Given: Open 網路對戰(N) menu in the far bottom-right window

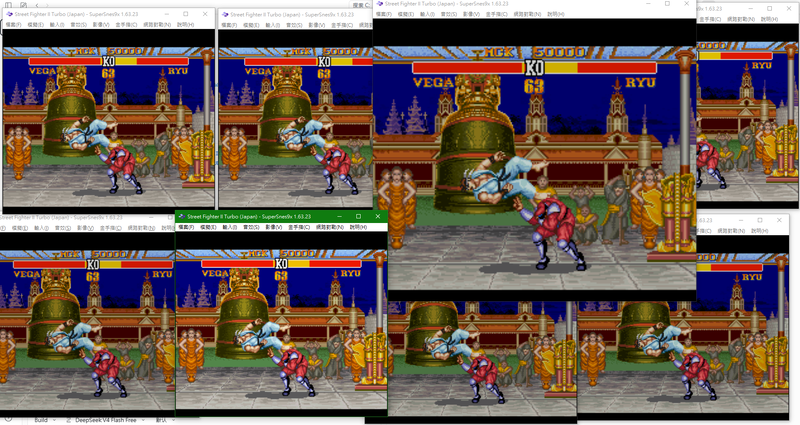Looking at the screenshot, I should coord(731,231).
